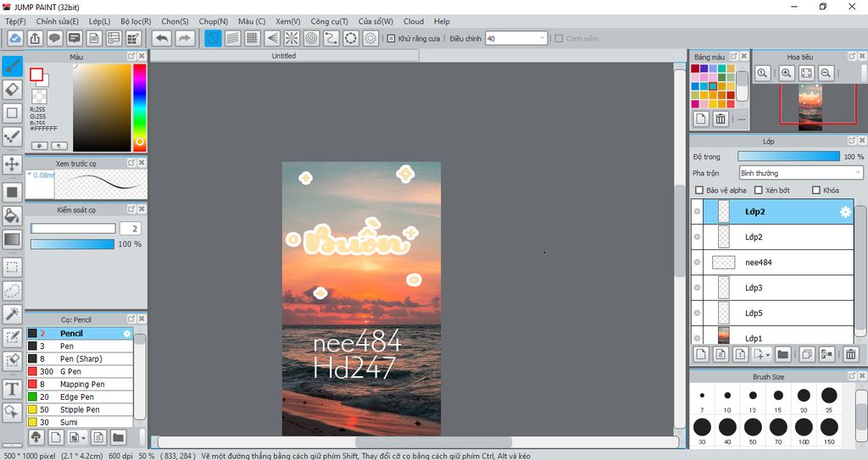Click navigator thumbnail preview in Hoa tiêu
Viewport: 868px width, 460px height.
coord(810,108)
